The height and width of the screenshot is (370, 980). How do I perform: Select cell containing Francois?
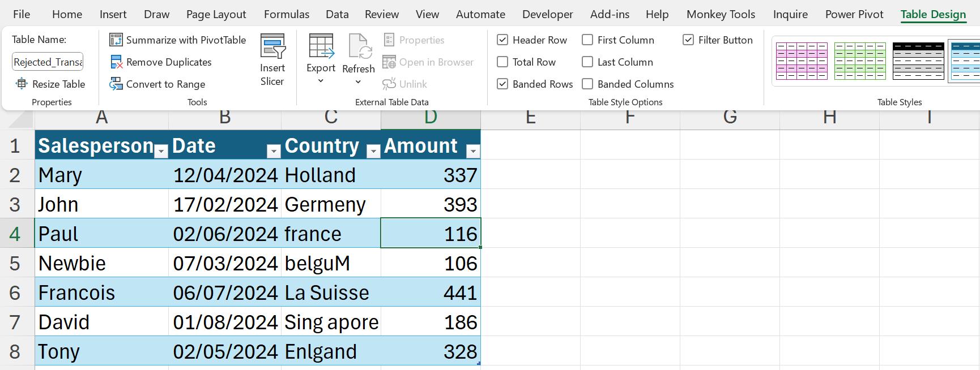coord(101,292)
